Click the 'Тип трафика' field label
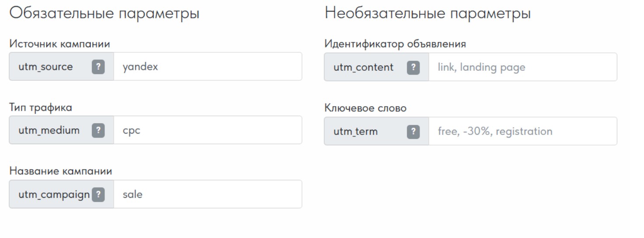Viewport: 644px width, 238px height. pos(41,107)
